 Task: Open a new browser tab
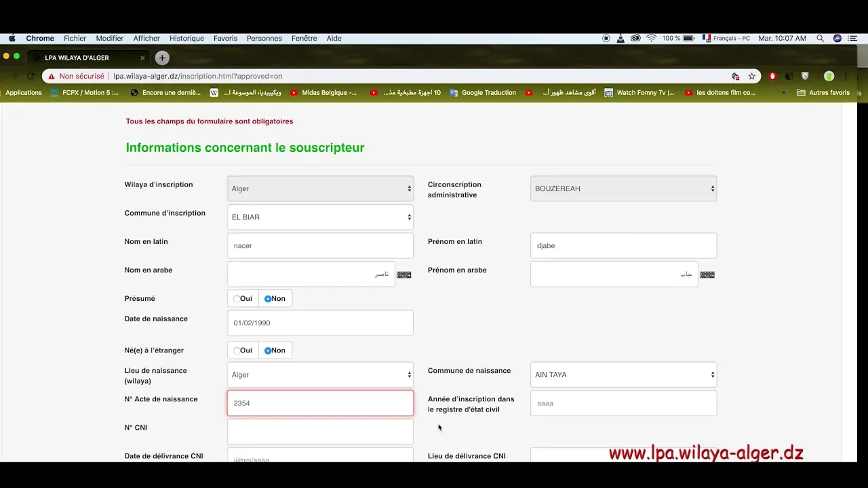click(x=161, y=58)
